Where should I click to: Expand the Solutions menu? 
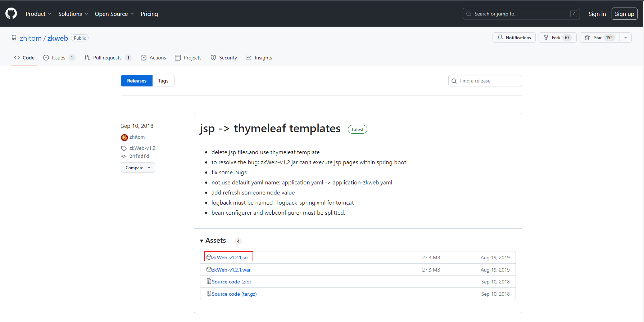[73, 14]
